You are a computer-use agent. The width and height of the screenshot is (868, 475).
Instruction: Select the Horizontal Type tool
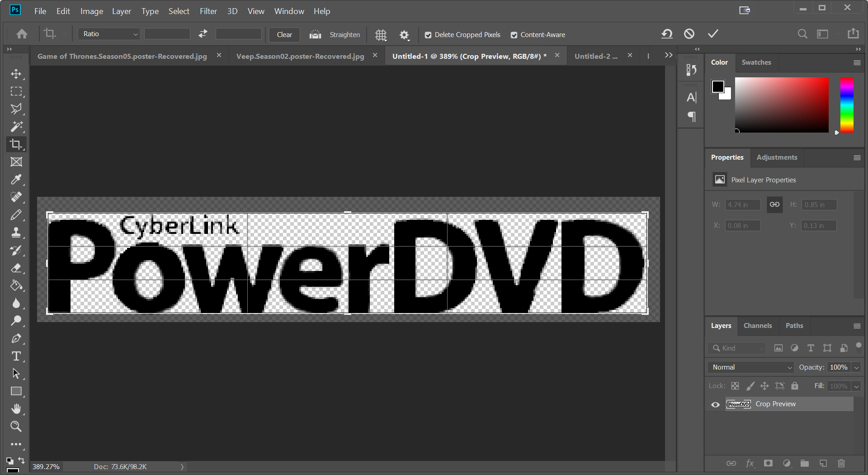pyautogui.click(x=16, y=356)
